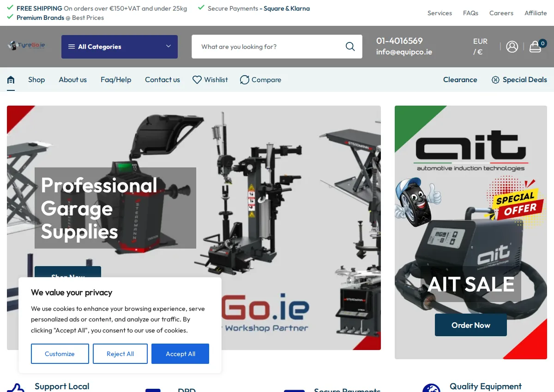The height and width of the screenshot is (392, 554).
Task: Click the Support Local thumbs-up icon
Action: point(15,388)
